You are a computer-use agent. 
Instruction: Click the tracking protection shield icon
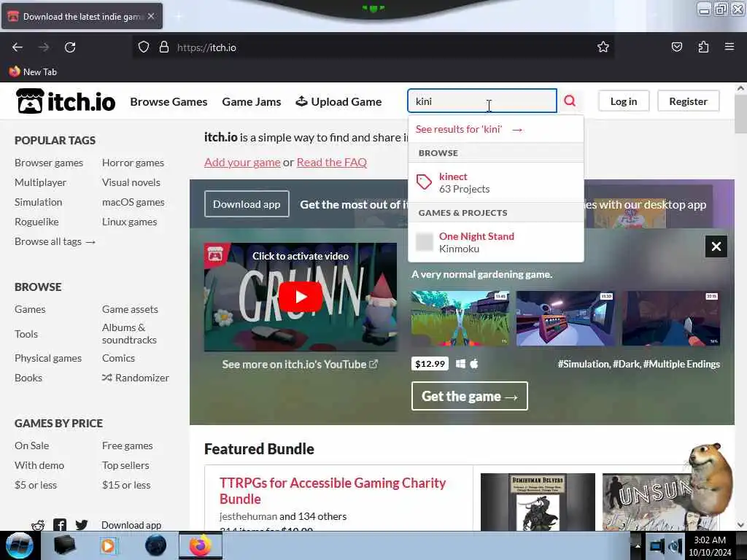144,47
